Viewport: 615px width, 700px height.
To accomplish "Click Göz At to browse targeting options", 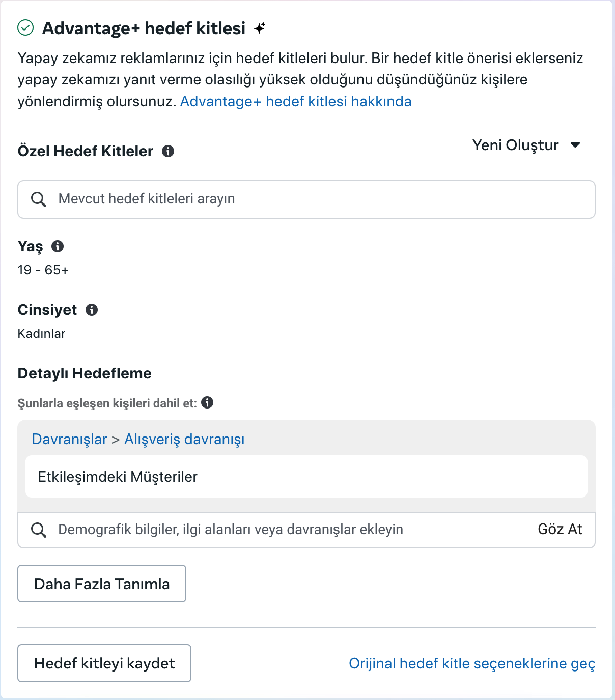I will (x=560, y=529).
